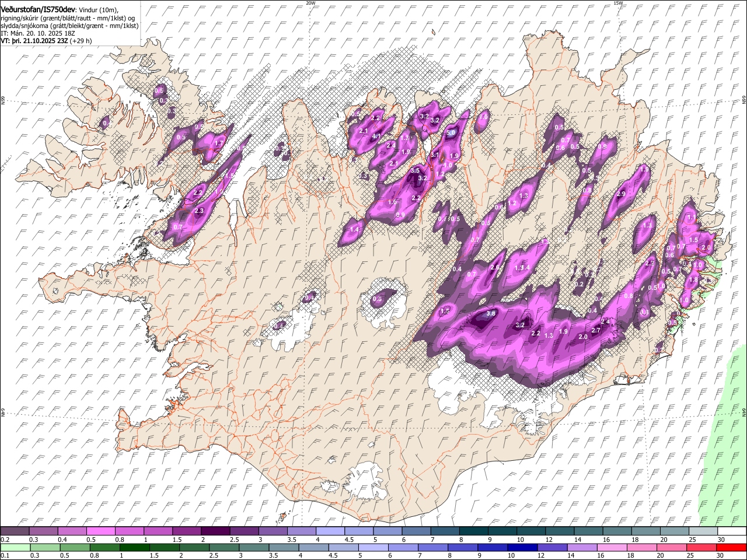Select white final swatch after 30 in purple legend
The width and height of the screenshot is (747, 560).
[x=731, y=531]
